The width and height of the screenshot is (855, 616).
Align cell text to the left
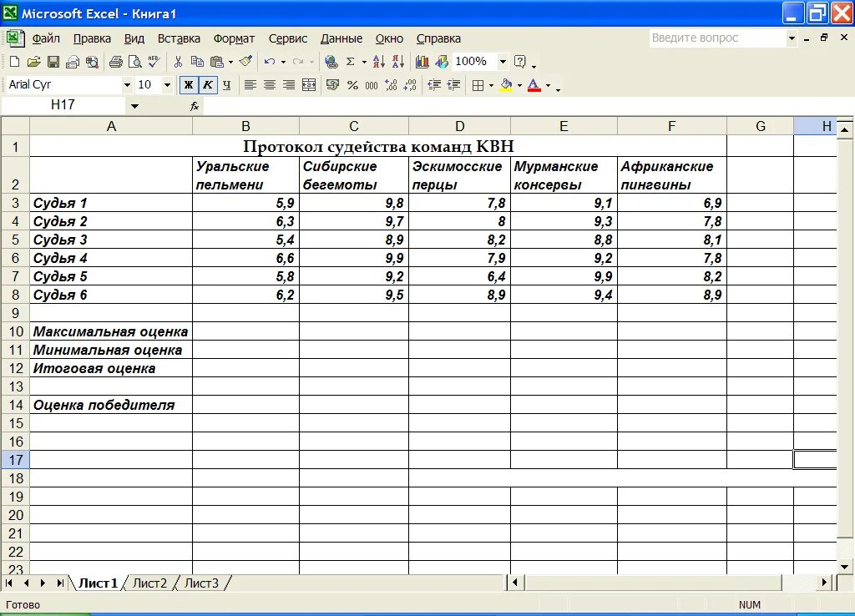click(x=250, y=85)
